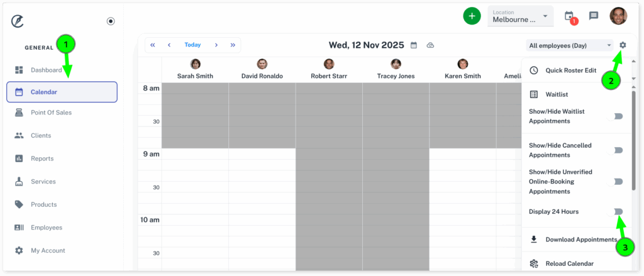The height and width of the screenshot is (276, 644).
Task: Click the green plus add button
Action: click(x=472, y=16)
